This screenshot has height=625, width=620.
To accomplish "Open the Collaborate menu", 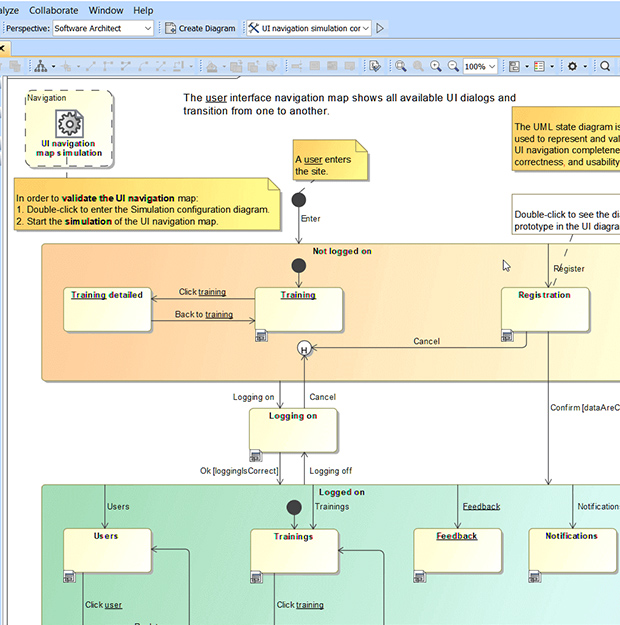I will (x=52, y=9).
